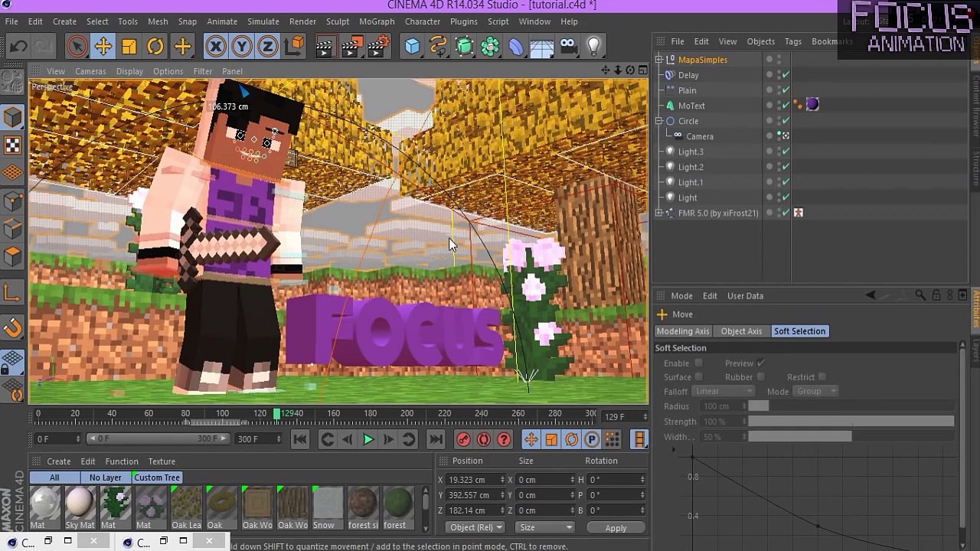Select the Move tool in top toolbar
The width and height of the screenshot is (980, 551).
pyautogui.click(x=103, y=47)
